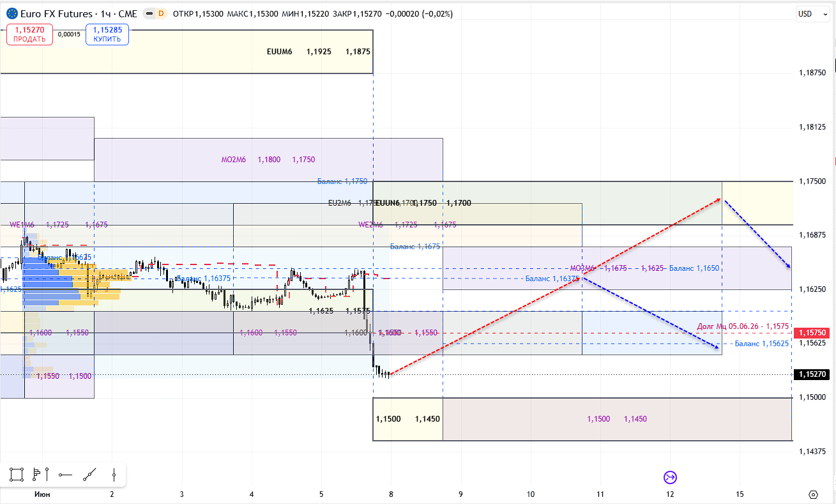Click the 12 date label on time axis

[670, 494]
